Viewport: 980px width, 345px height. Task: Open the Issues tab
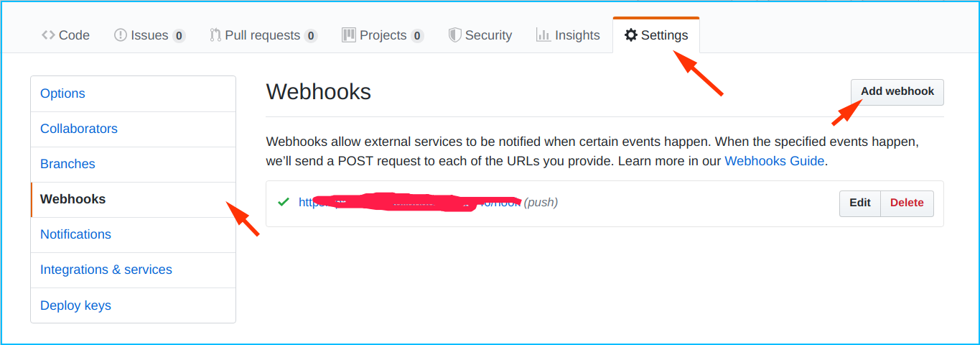(149, 35)
